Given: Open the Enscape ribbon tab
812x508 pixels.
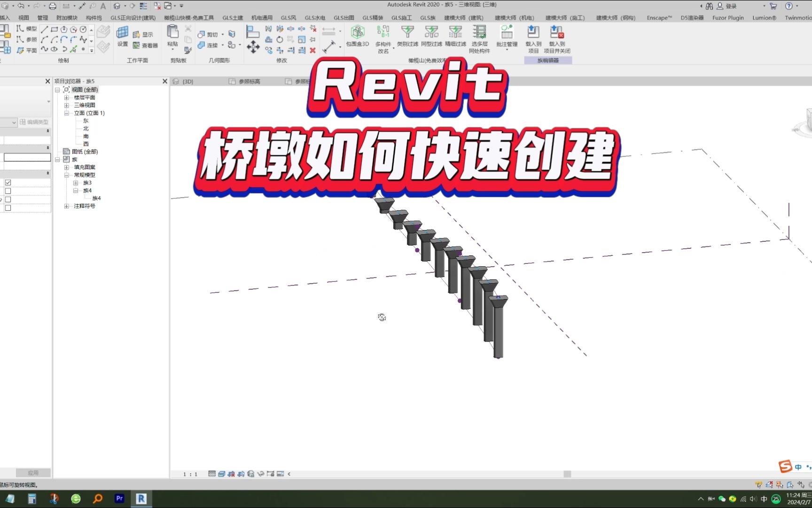Looking at the screenshot, I should pos(659,18).
